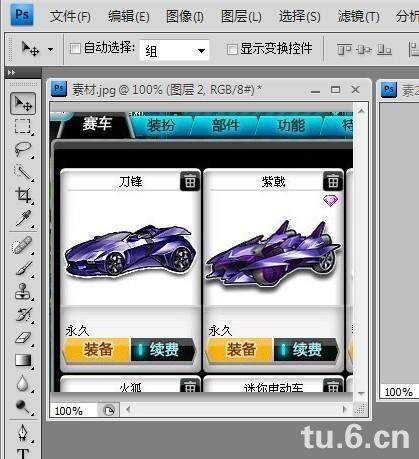The width and height of the screenshot is (419, 459).
Task: Click the status info icon beside the zoom field
Action: click(108, 410)
